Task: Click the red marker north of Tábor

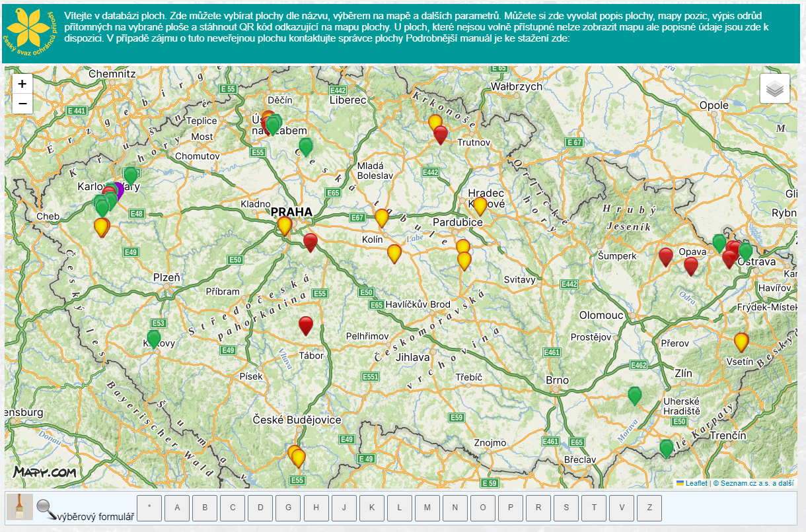Action: click(306, 324)
